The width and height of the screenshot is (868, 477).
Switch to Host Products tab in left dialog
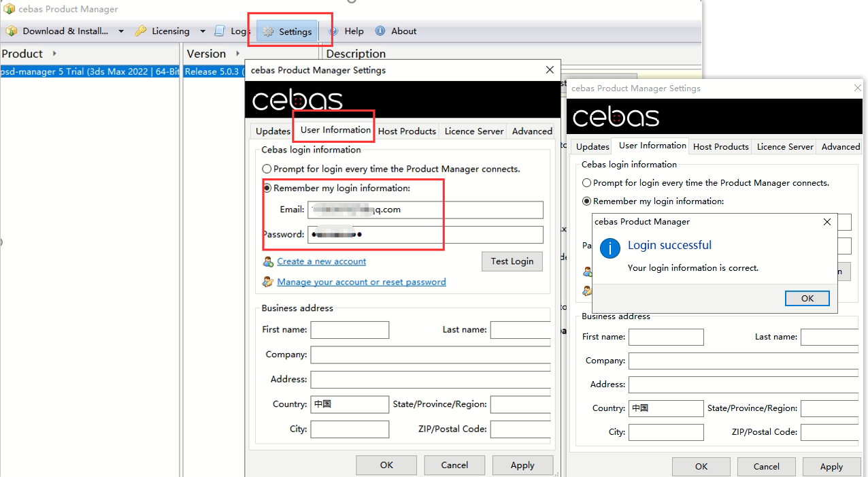coord(407,131)
